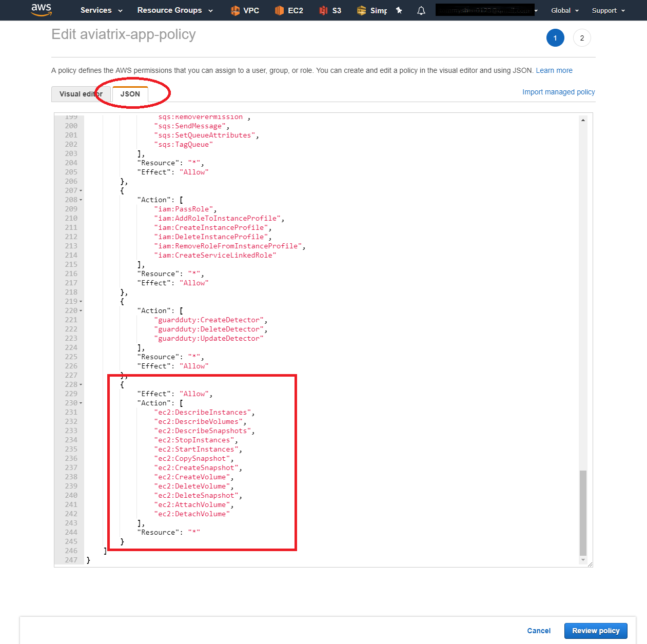
Task: Expand the Services dropdown menu
Action: 101,10
